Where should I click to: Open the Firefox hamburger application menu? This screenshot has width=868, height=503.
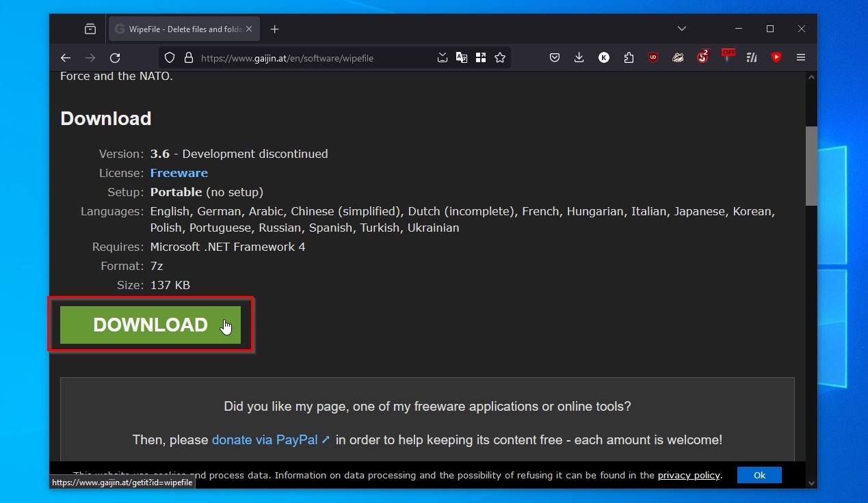pos(801,58)
